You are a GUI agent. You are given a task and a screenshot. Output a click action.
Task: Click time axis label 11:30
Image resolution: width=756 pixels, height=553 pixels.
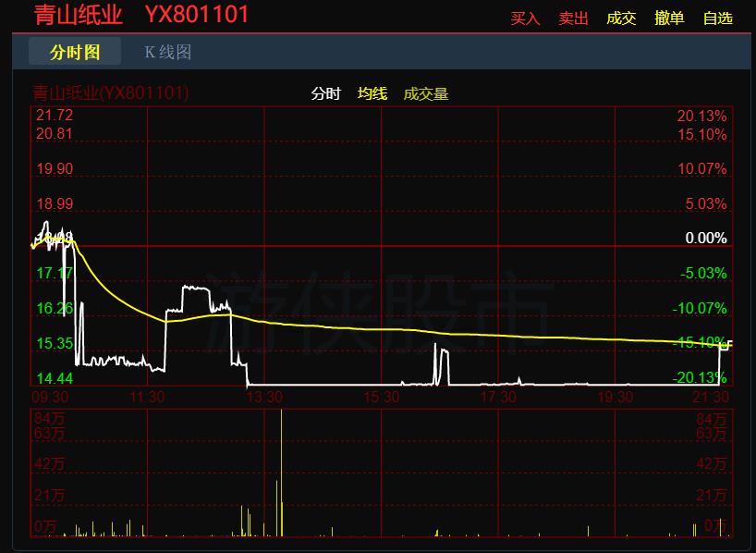[147, 397]
